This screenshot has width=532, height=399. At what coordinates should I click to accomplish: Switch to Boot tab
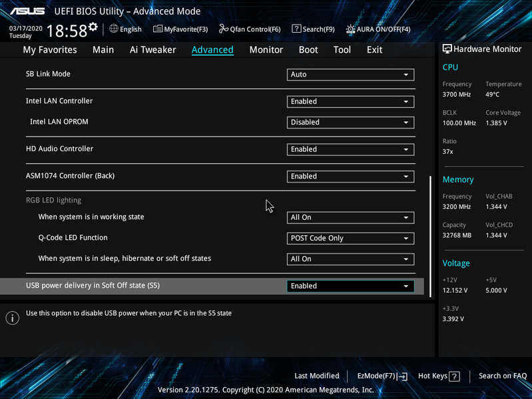[x=308, y=50]
